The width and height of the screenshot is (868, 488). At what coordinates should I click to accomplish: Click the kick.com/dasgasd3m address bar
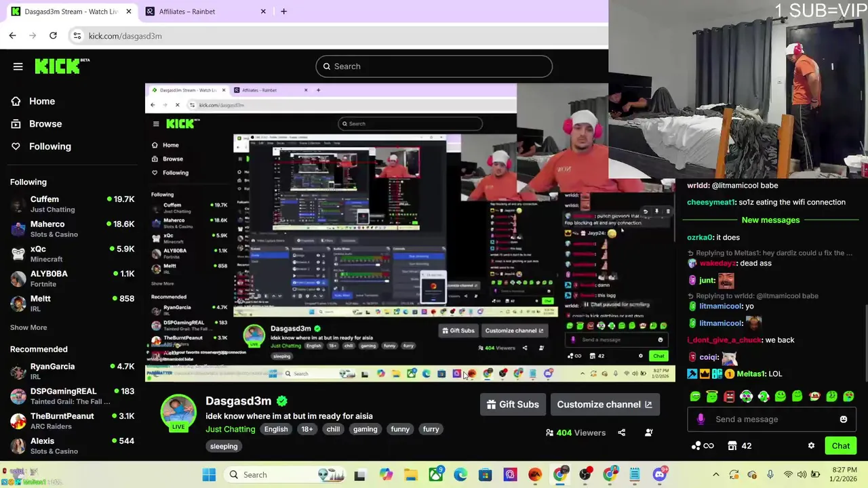[x=125, y=36]
